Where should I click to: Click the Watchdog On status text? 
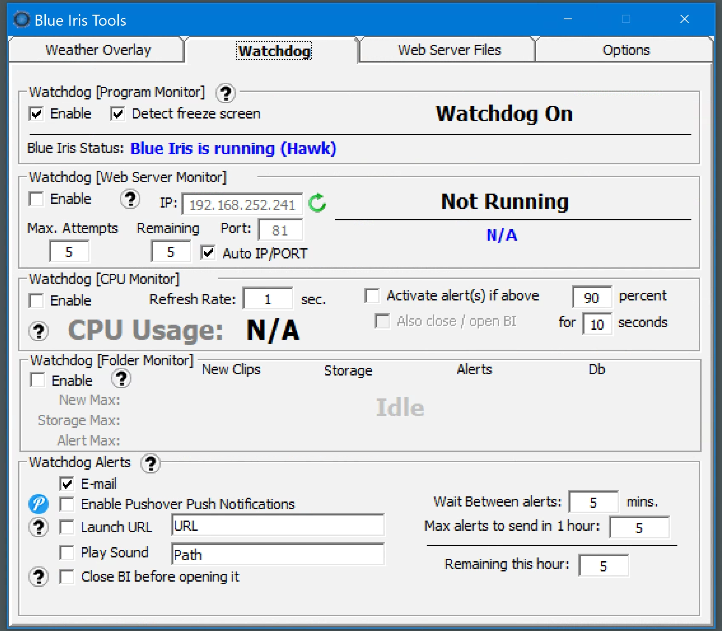tap(504, 114)
